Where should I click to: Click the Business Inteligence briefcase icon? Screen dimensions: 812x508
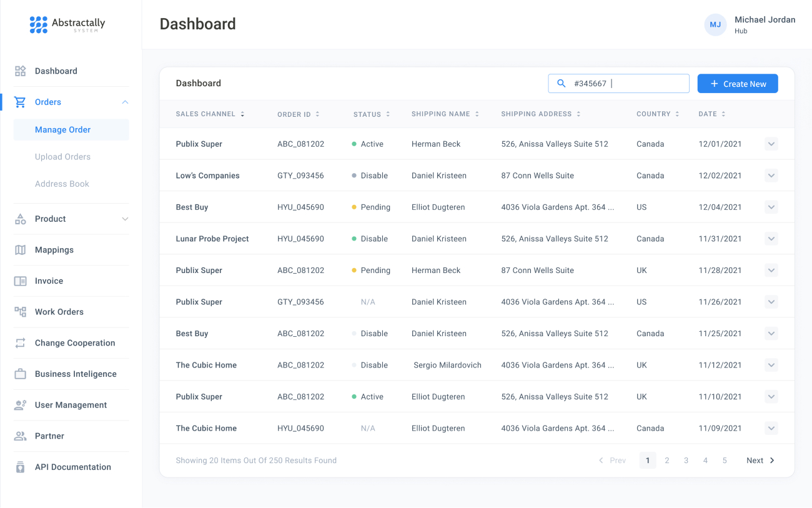pyautogui.click(x=21, y=374)
